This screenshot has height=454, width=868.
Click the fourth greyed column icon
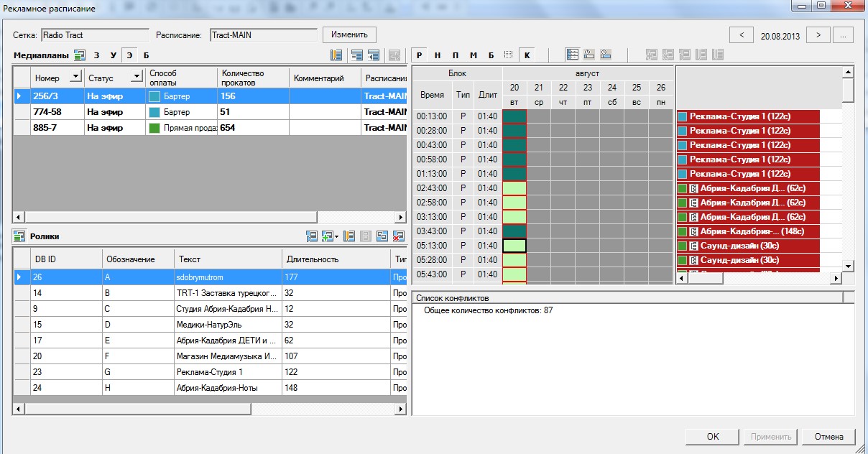pyautogui.click(x=701, y=55)
